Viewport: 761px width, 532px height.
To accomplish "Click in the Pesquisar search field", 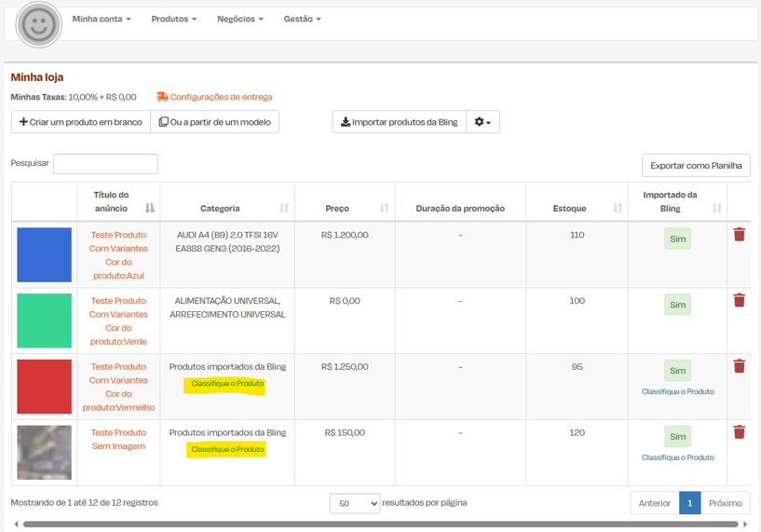I will [105, 164].
